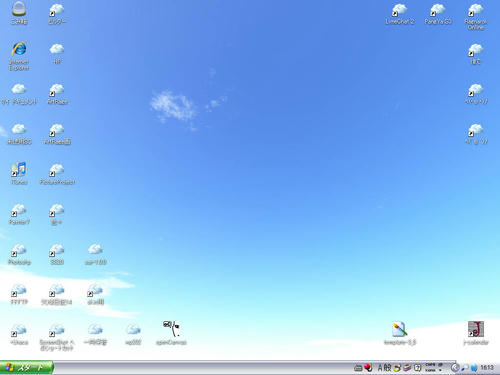Viewport: 500px width, 375px height.
Task: Click the IME input mode 'A' indicator
Action: [380, 368]
